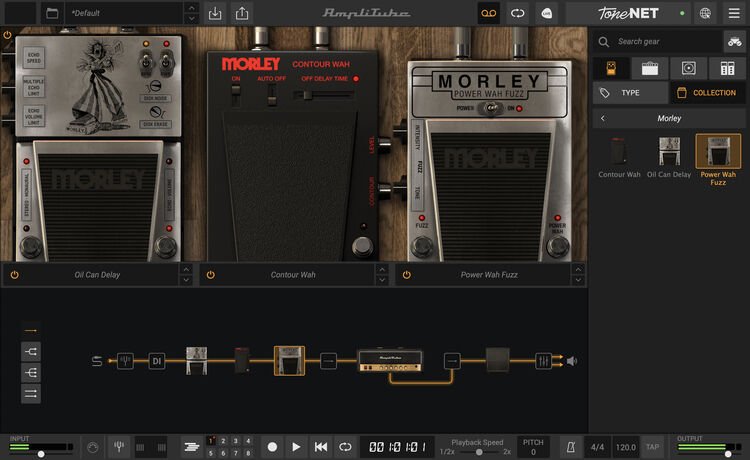Toggle power for Oil Can Delay
The width and height of the screenshot is (750, 460).
[15, 274]
